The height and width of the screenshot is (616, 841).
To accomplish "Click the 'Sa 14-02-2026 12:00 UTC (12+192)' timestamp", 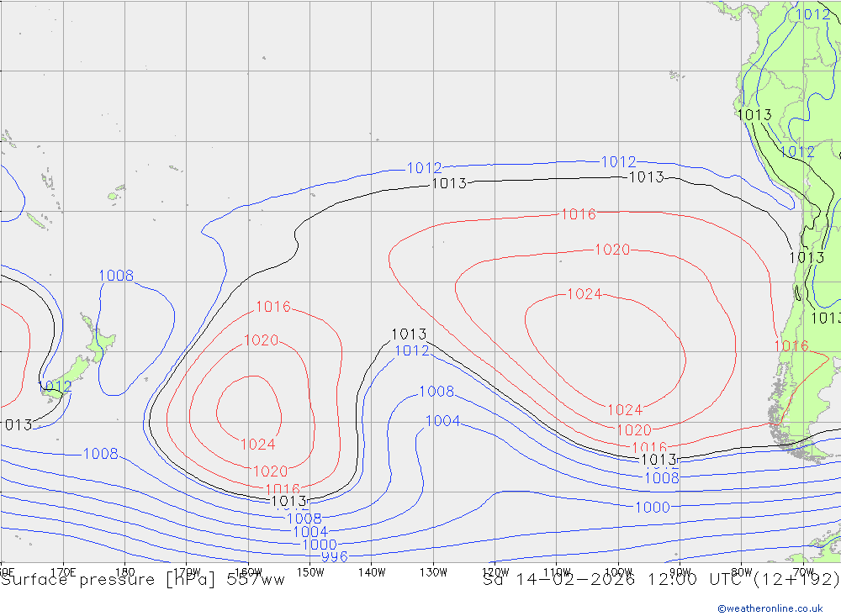I will pos(661,580).
